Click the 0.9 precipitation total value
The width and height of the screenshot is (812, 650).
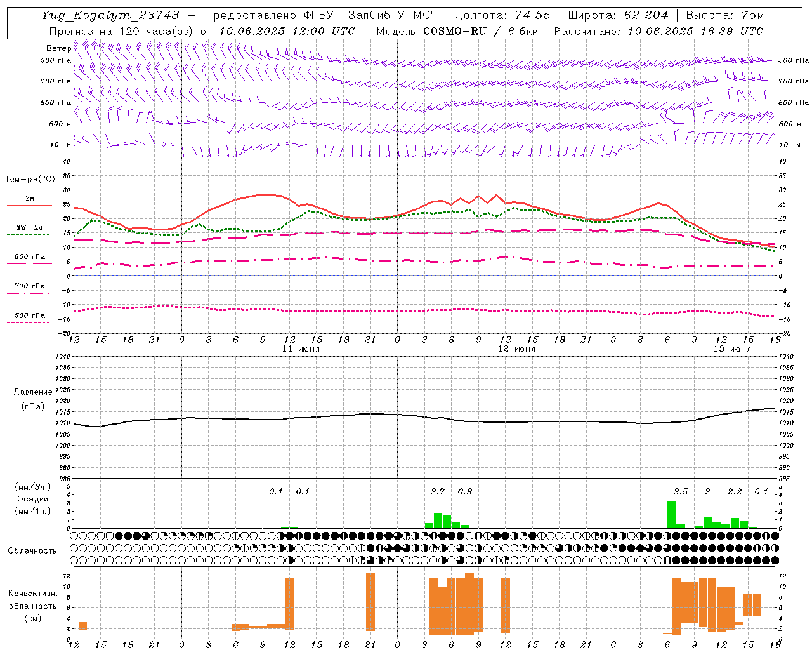tap(464, 491)
